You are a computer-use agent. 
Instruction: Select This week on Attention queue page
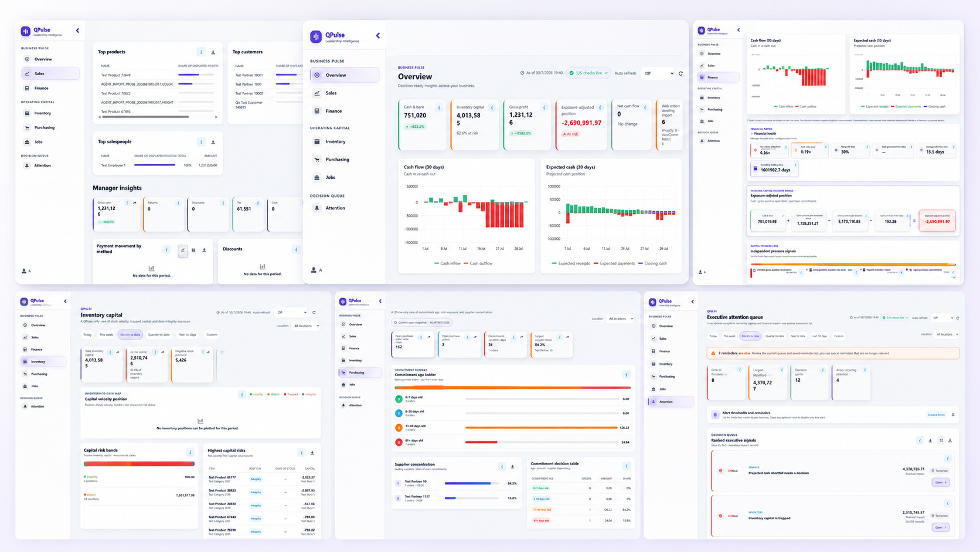(729, 336)
